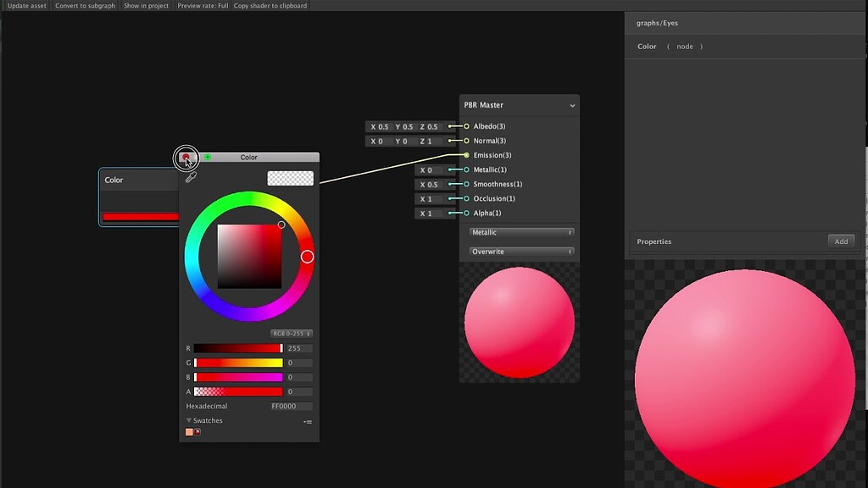Image resolution: width=868 pixels, height=488 pixels.
Task: Select the Color node breadcrumb under graphs/Eyes
Action: tap(646, 46)
